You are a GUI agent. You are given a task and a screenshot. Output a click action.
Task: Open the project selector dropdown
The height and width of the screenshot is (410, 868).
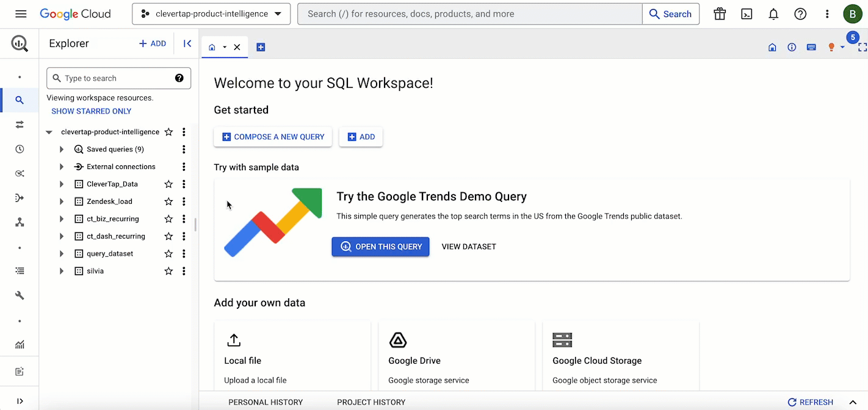tap(211, 14)
